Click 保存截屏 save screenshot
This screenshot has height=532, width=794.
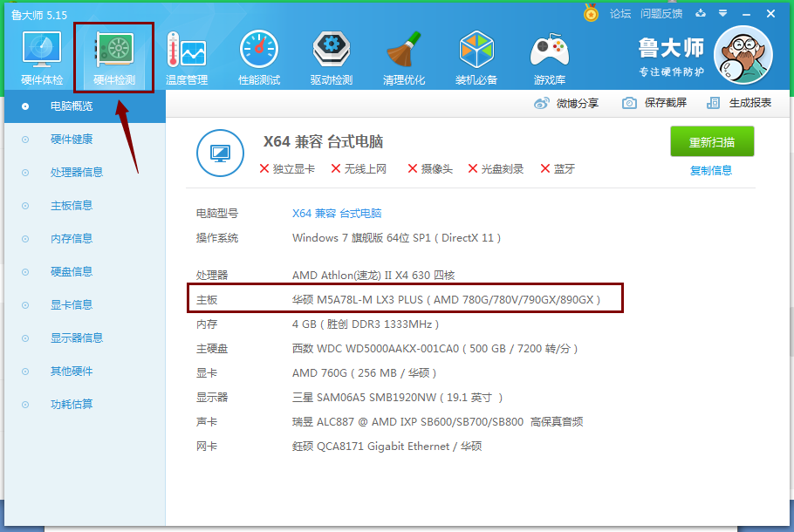[666, 103]
